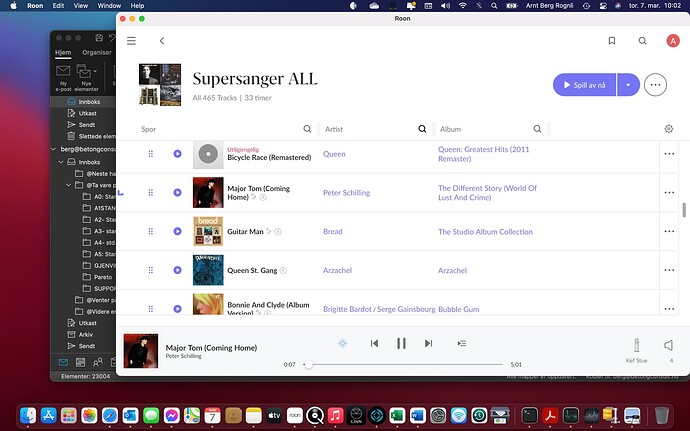Open the play queue icon
This screenshot has width=690, height=431.
click(462, 343)
